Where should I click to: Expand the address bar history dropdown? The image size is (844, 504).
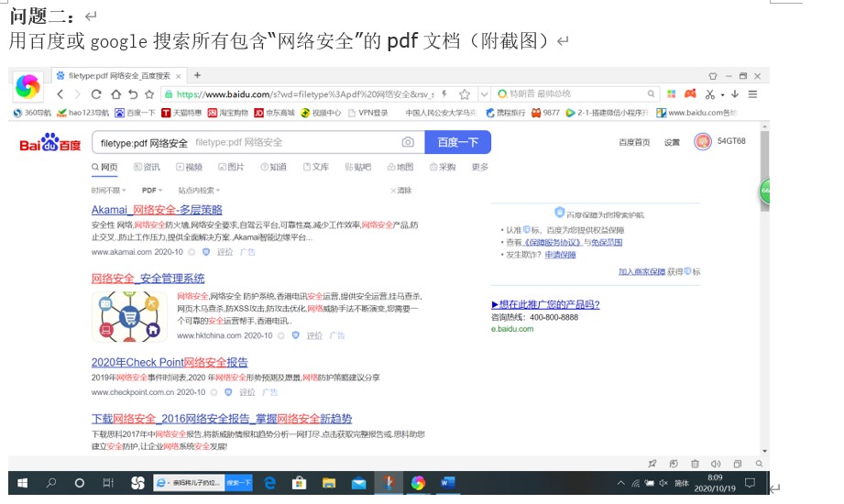pos(484,94)
